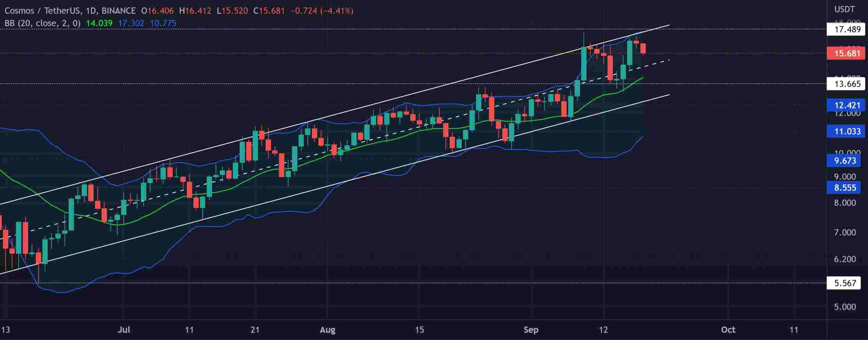Click the BB upper value 17.302
868x340 pixels.
click(131, 24)
